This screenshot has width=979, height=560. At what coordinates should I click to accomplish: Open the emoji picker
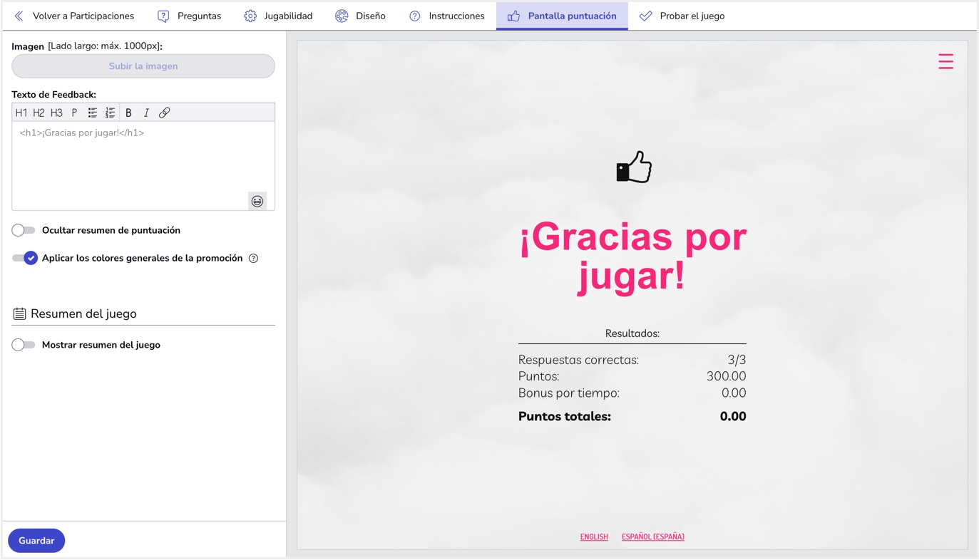[x=257, y=201]
